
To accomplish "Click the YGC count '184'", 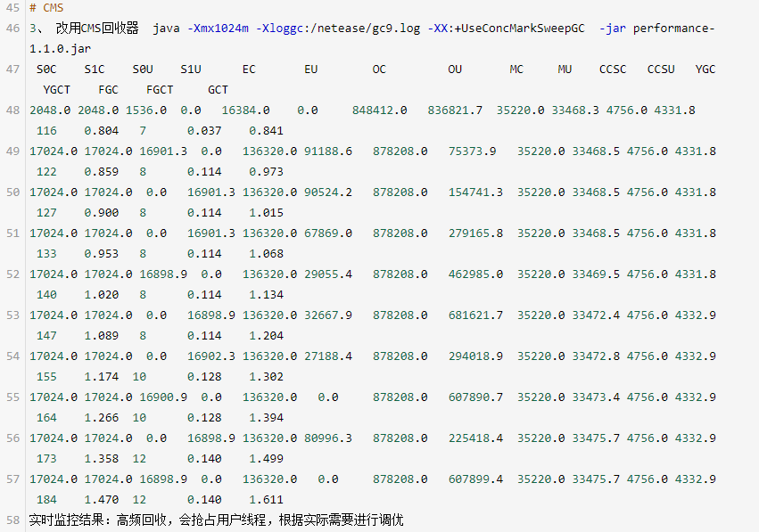I will pos(46,500).
